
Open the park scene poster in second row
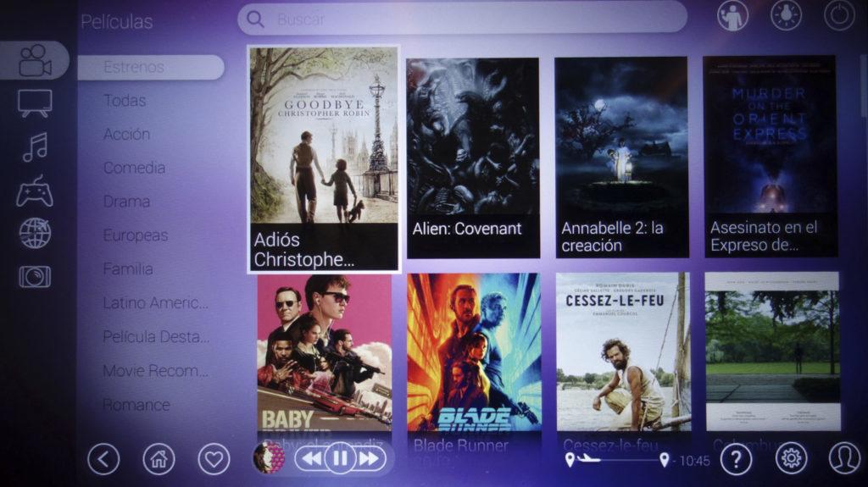773,351
